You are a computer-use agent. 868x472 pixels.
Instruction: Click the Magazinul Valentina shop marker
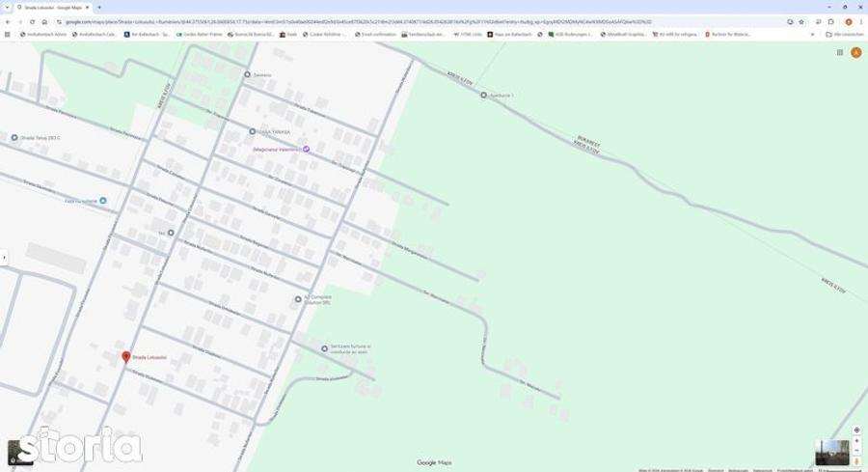tap(307, 150)
